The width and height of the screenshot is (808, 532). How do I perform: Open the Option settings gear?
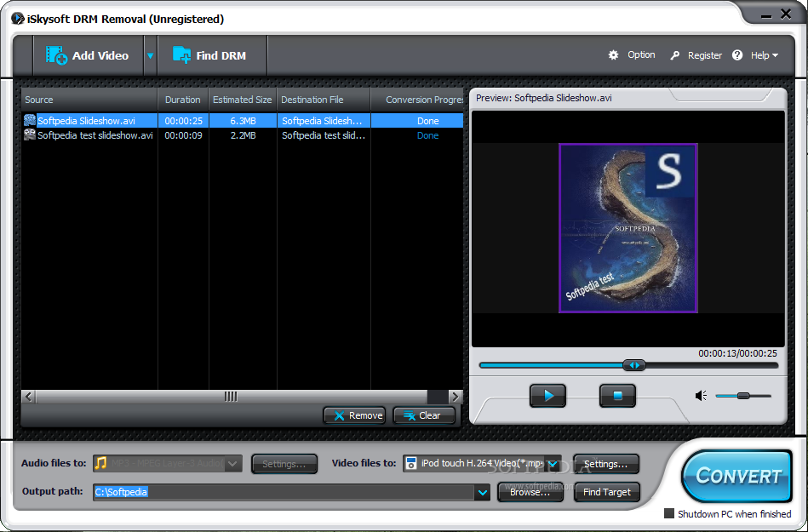click(613, 55)
